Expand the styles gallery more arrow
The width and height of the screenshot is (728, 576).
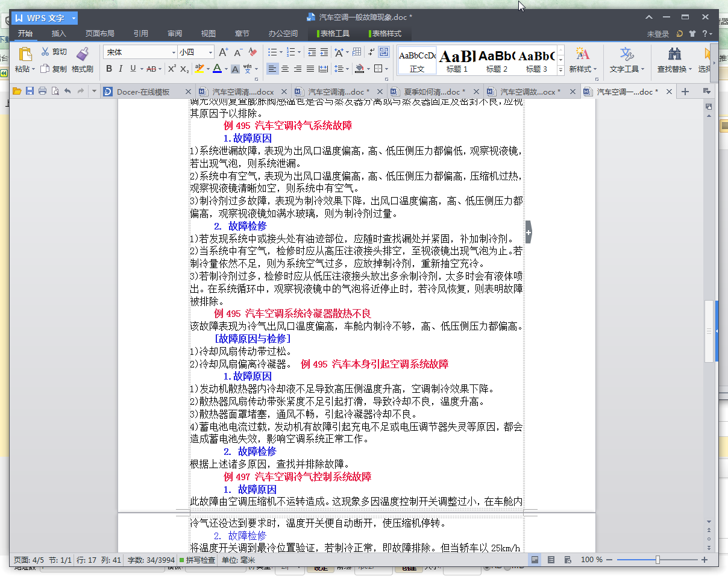point(560,70)
